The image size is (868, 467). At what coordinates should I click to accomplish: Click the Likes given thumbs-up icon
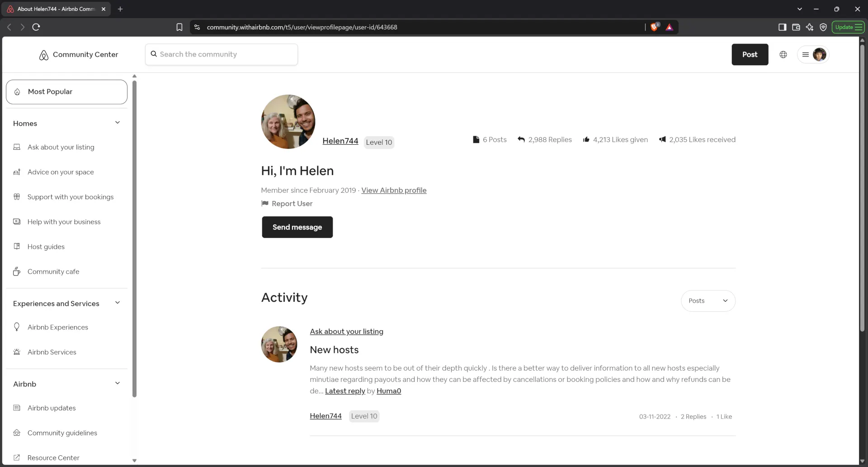586,139
